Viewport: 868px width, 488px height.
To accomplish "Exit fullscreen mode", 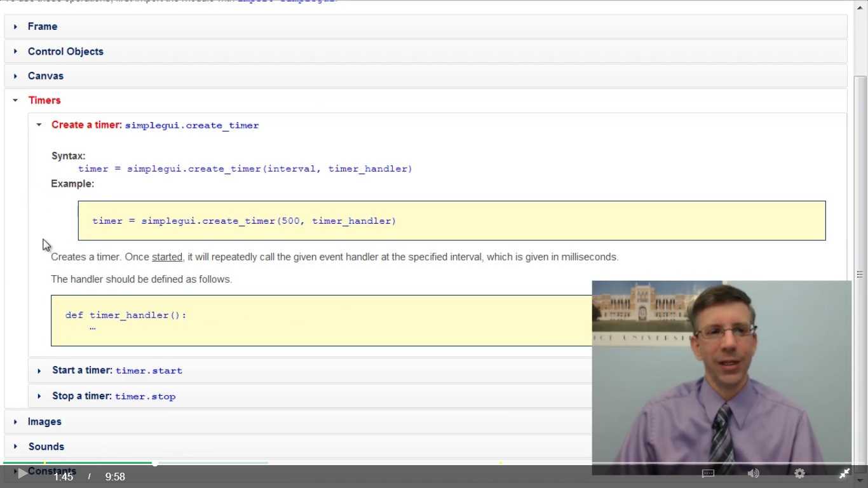I will click(844, 473).
